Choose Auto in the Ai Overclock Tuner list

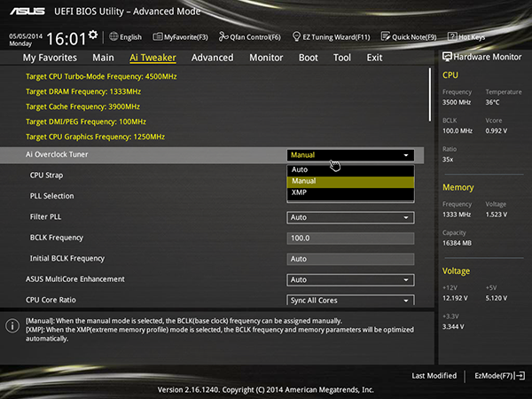point(350,169)
